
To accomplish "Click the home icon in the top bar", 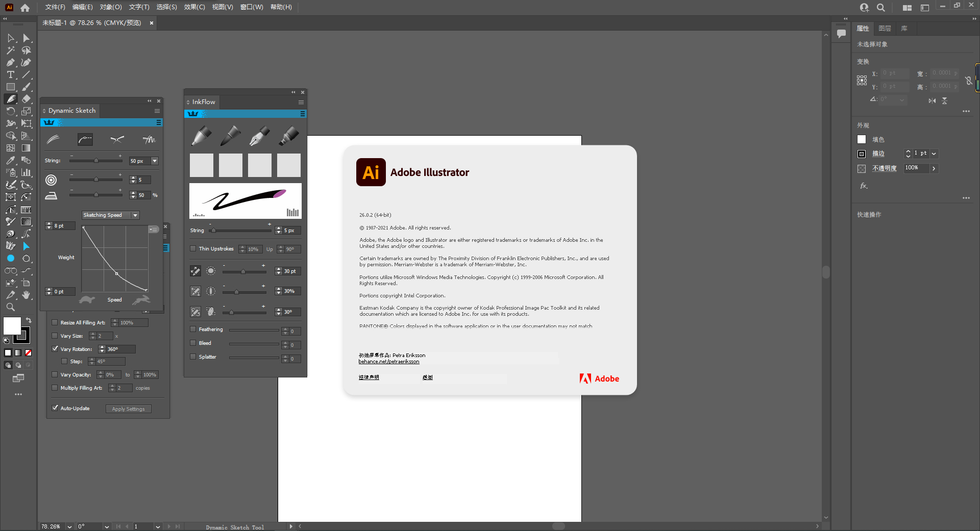I will (x=25, y=8).
